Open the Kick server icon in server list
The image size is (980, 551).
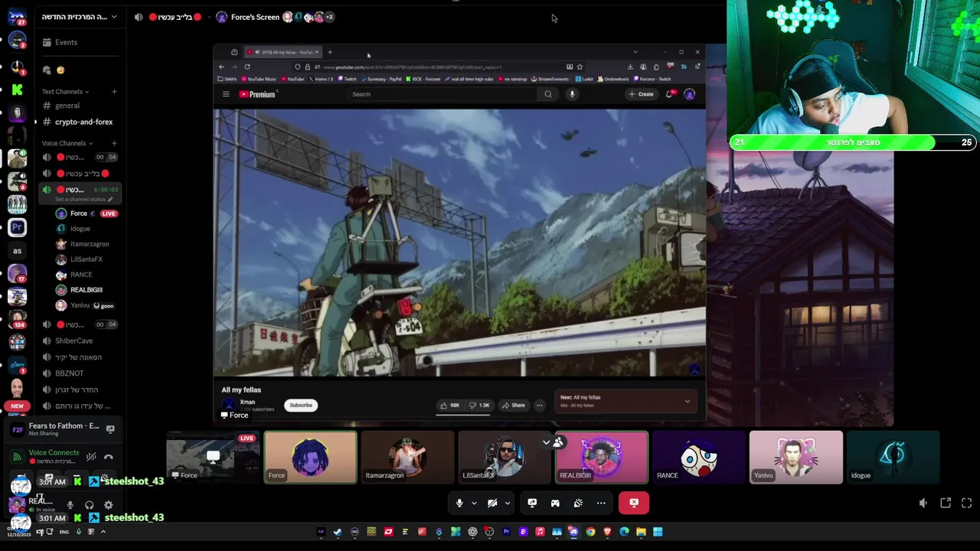tap(17, 90)
